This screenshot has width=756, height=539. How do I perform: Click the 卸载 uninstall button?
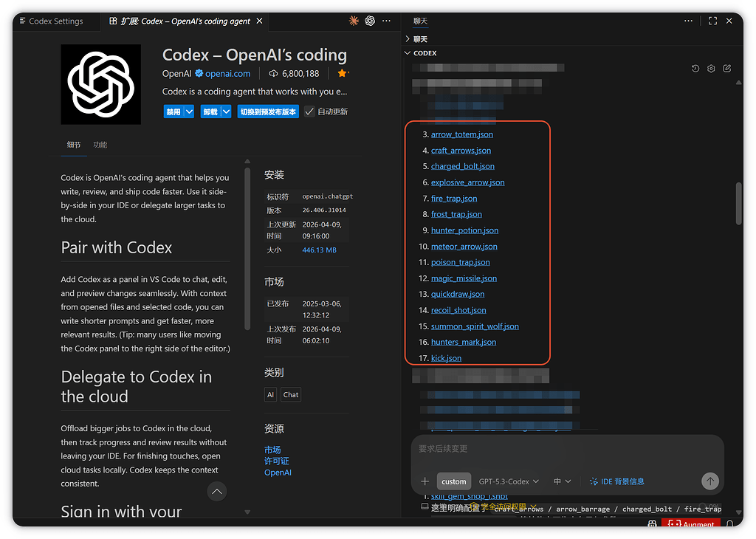(210, 111)
